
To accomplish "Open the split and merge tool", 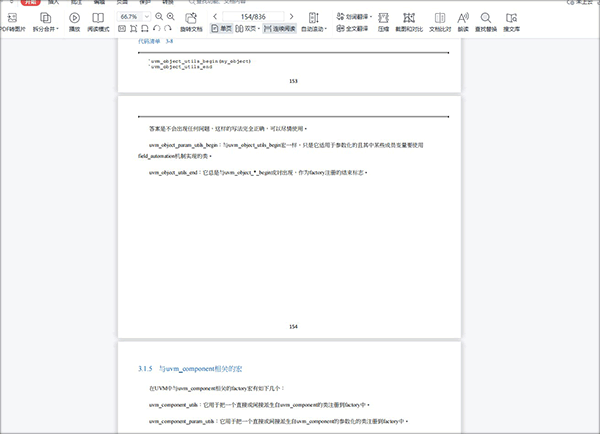I will click(45, 22).
